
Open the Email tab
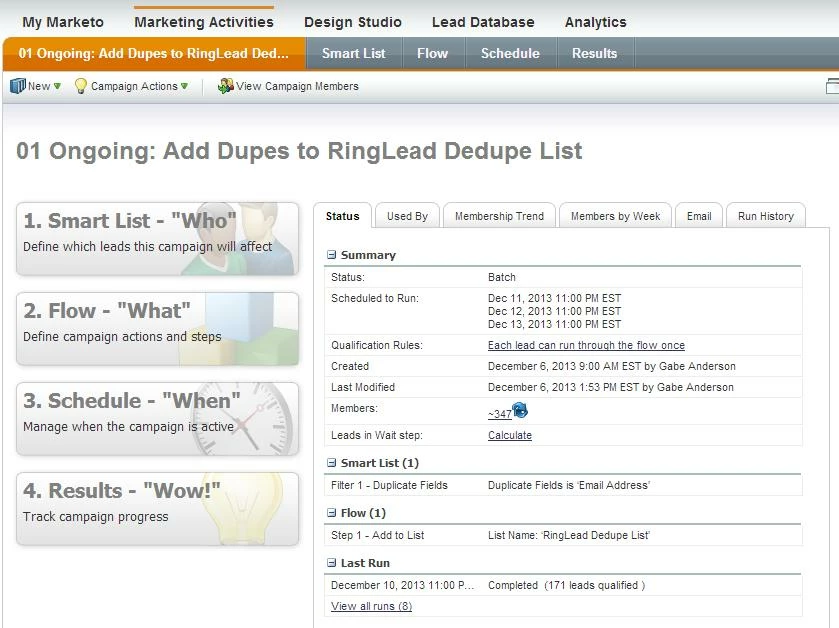[699, 216]
